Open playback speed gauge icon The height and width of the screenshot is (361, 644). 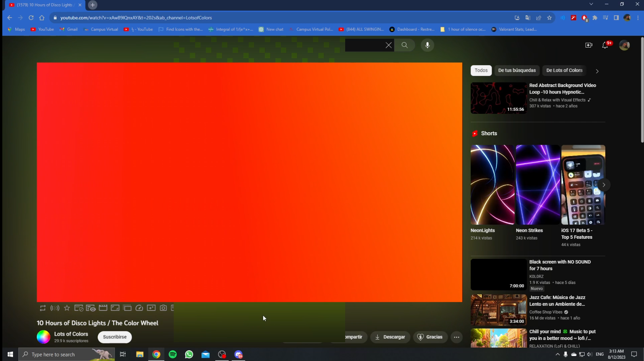[x=139, y=308]
